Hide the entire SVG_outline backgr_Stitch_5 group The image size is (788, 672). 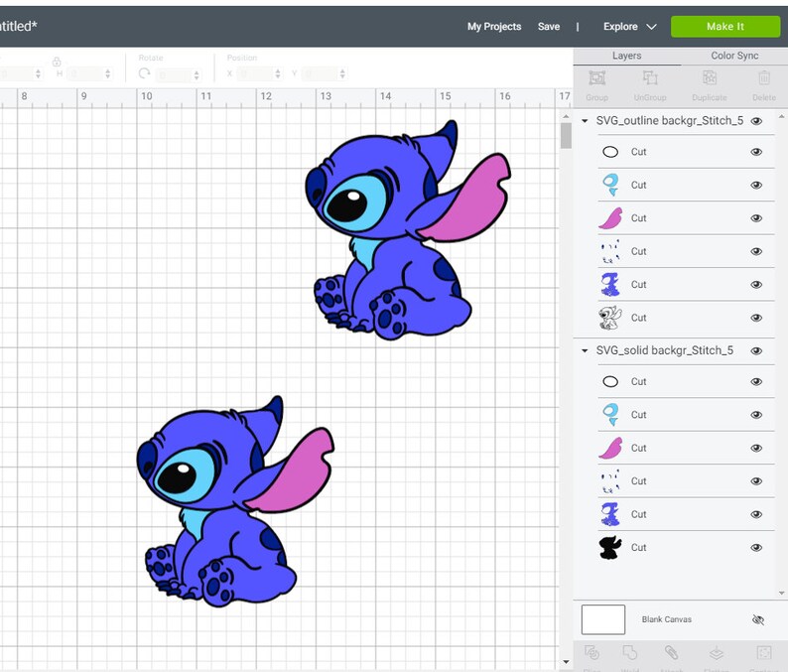click(756, 121)
